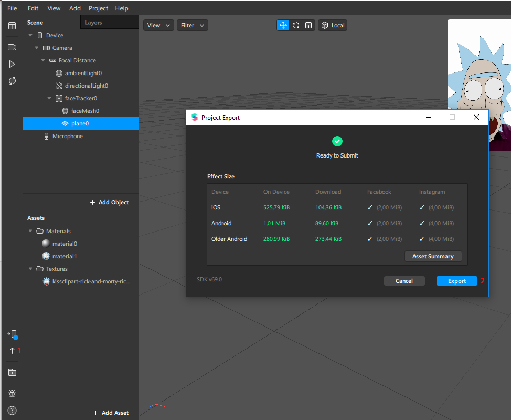The image size is (511, 420).
Task: Collapse the Camera tree node
Action: click(x=37, y=48)
